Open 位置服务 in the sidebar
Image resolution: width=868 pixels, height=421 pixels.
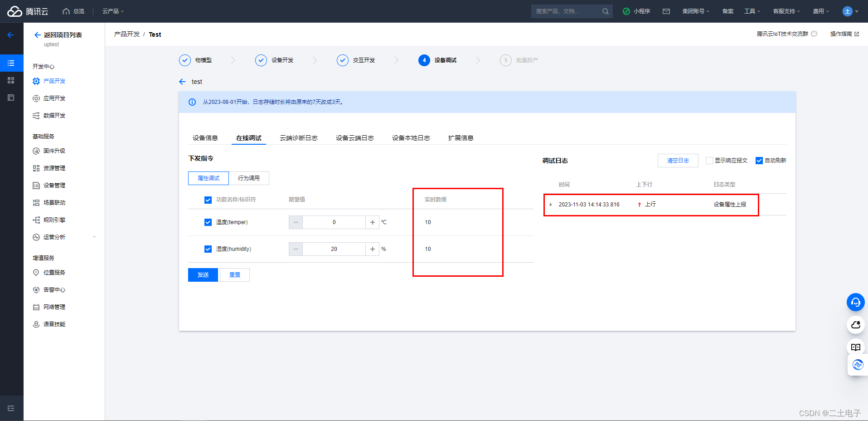point(54,273)
